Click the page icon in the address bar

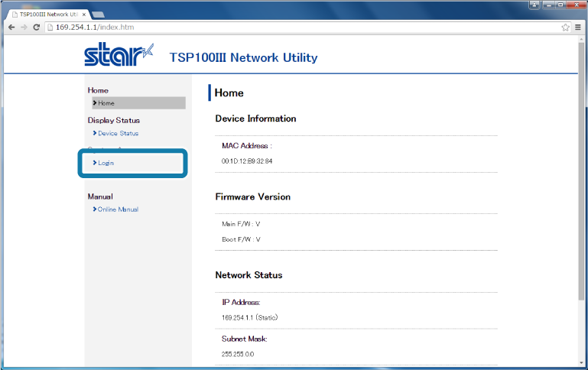tap(50, 28)
